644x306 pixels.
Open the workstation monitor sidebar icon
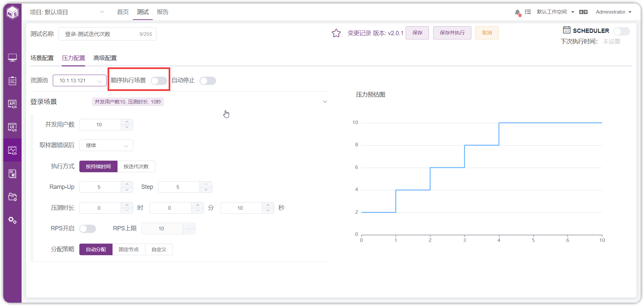(12, 58)
